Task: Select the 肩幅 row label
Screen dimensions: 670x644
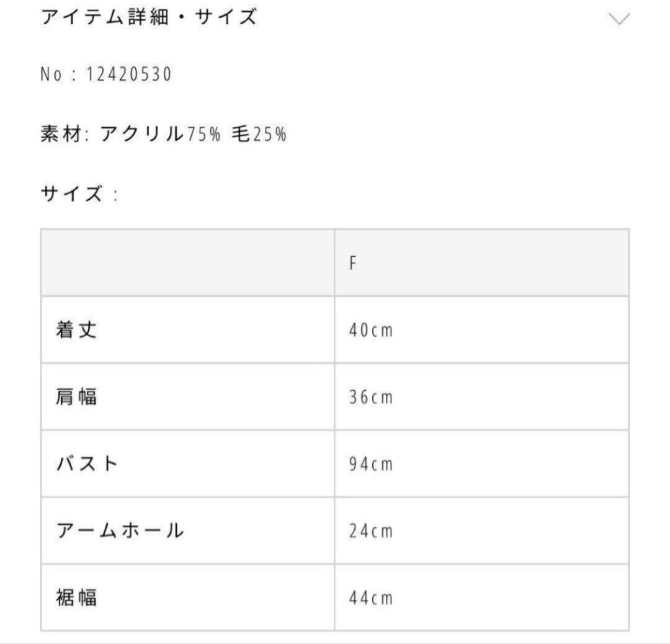Action: pyautogui.click(x=76, y=397)
